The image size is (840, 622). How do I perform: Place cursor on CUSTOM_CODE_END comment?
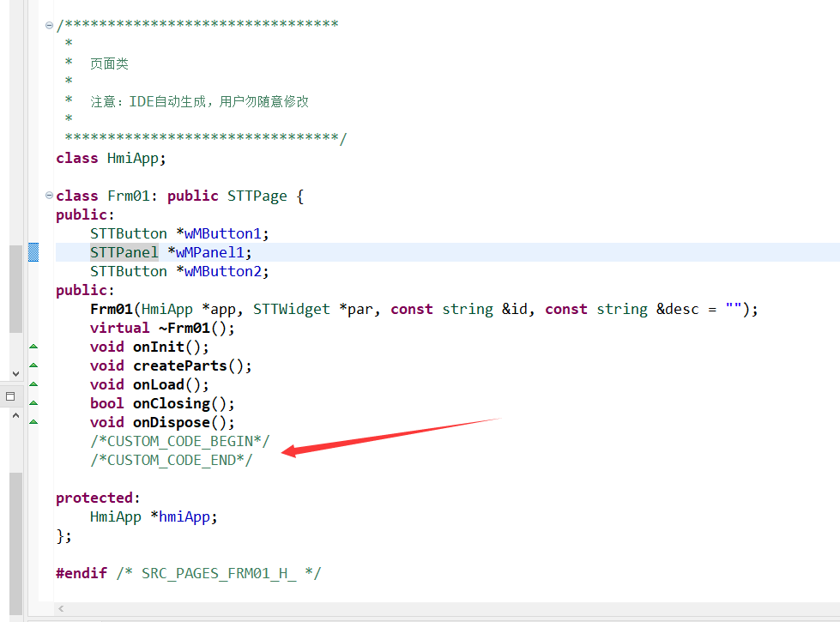point(172,460)
